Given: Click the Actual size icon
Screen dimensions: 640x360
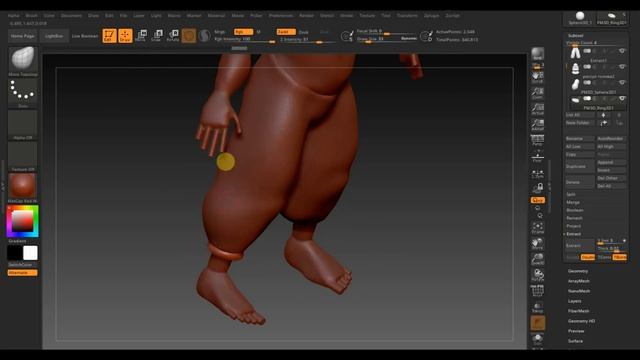Looking at the screenshot, I should (x=538, y=109).
